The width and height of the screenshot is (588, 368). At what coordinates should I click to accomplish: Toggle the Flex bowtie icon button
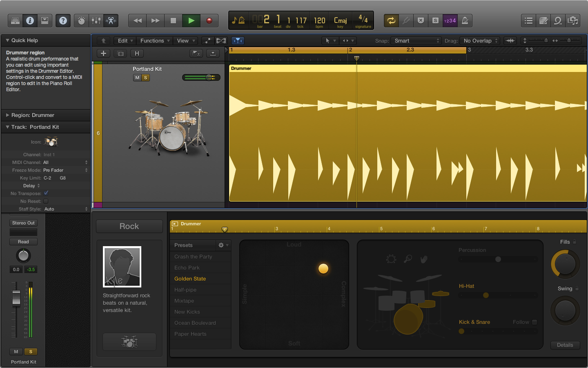tap(221, 40)
